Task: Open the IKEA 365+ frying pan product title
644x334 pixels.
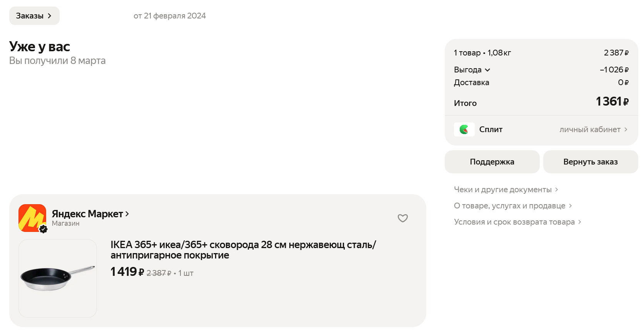Action: [x=243, y=250]
